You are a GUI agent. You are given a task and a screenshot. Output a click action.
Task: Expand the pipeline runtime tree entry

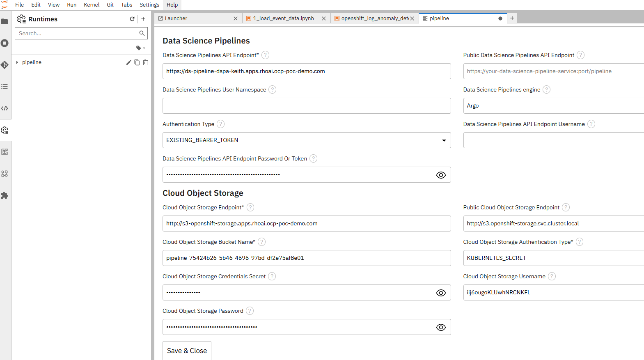[x=17, y=62]
